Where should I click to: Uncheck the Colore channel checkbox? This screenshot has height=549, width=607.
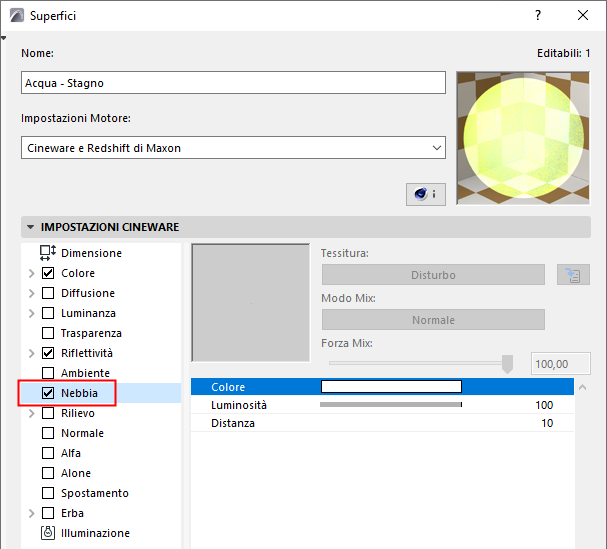point(48,273)
